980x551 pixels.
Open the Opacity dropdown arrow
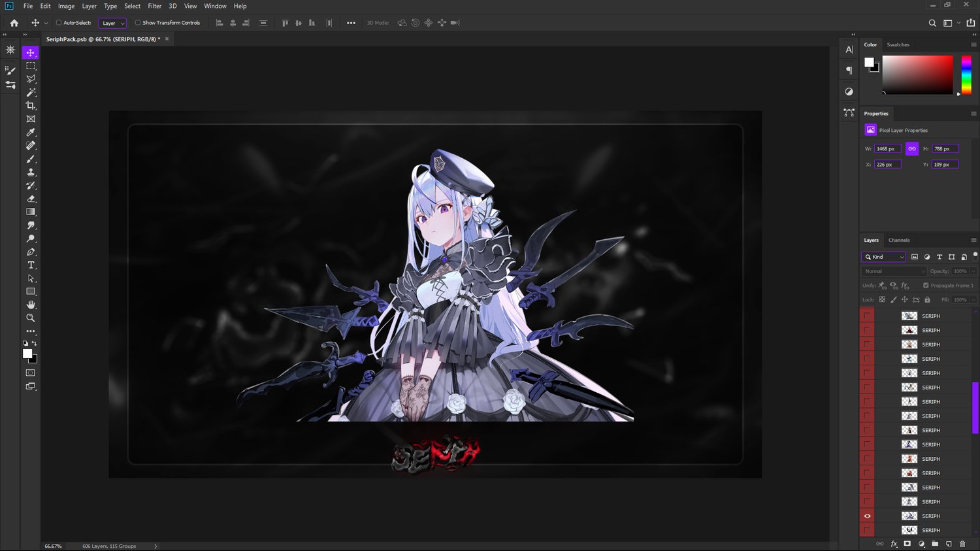coord(973,271)
